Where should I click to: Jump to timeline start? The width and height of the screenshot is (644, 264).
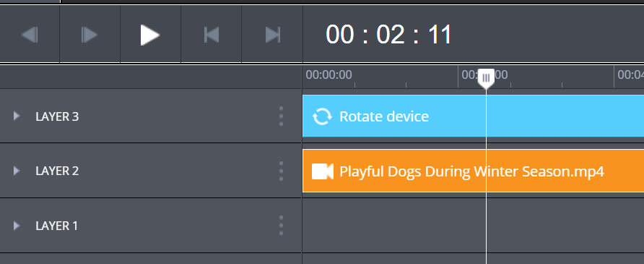pyautogui.click(x=211, y=35)
